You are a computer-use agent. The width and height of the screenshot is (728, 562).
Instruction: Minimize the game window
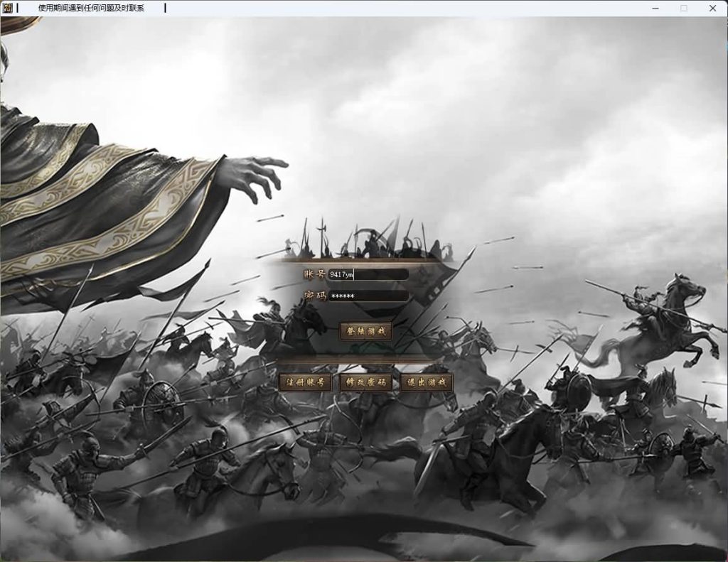pyautogui.click(x=655, y=8)
